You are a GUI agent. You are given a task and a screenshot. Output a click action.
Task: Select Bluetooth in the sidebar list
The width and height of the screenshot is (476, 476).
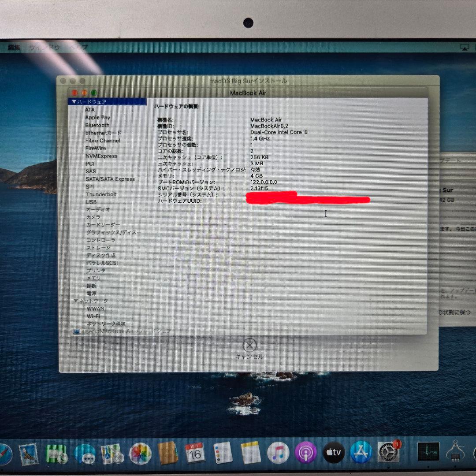pyautogui.click(x=97, y=125)
